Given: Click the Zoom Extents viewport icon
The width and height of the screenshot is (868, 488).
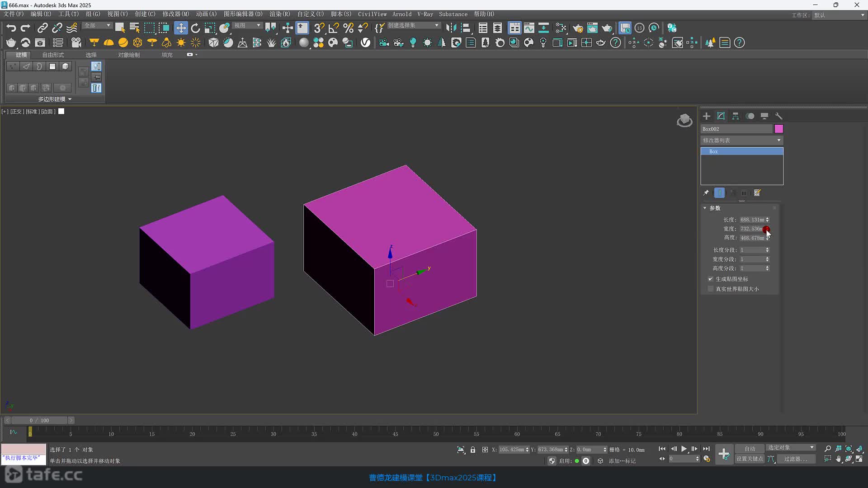Looking at the screenshot, I should click(x=849, y=449).
